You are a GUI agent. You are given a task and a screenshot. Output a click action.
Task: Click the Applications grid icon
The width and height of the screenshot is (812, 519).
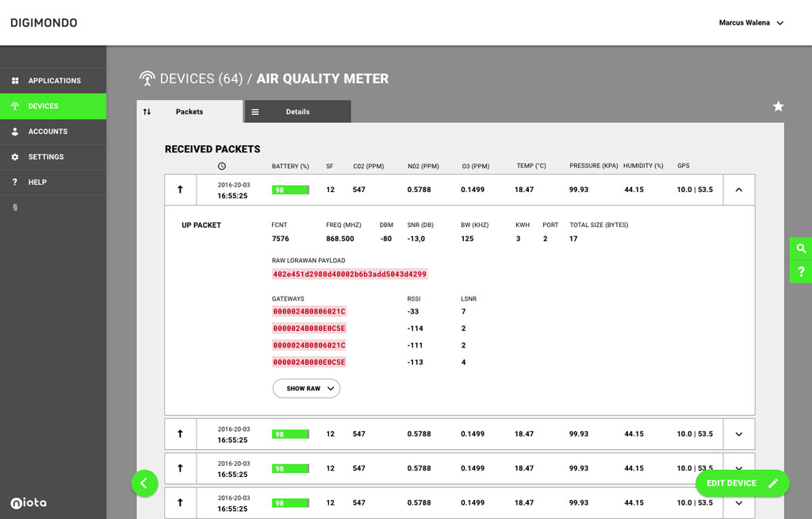[x=15, y=81]
